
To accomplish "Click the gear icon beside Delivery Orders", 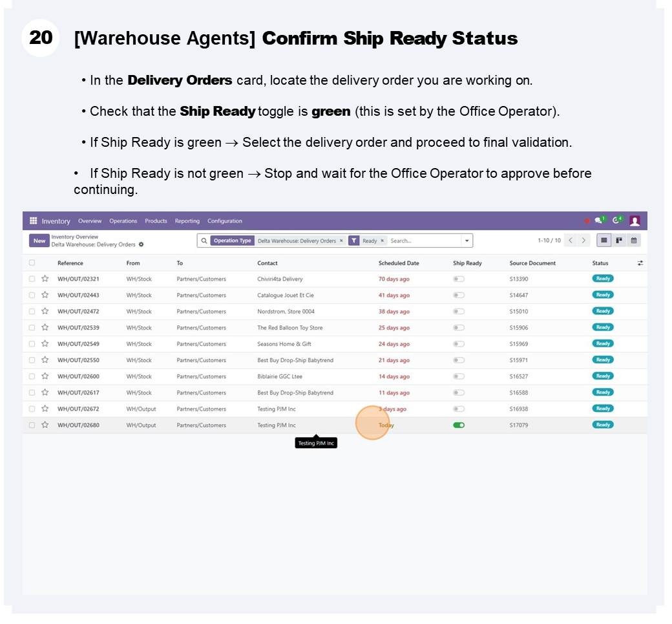I will pyautogui.click(x=142, y=244).
